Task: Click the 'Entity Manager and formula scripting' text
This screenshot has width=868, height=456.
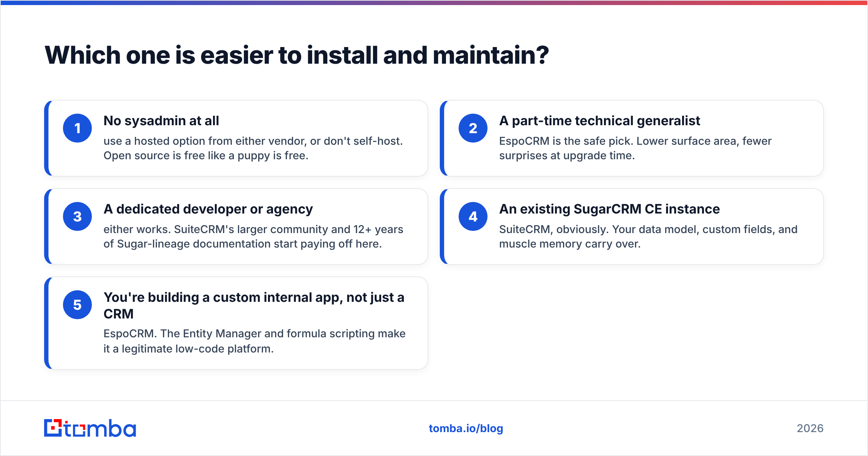Action: pos(255,341)
